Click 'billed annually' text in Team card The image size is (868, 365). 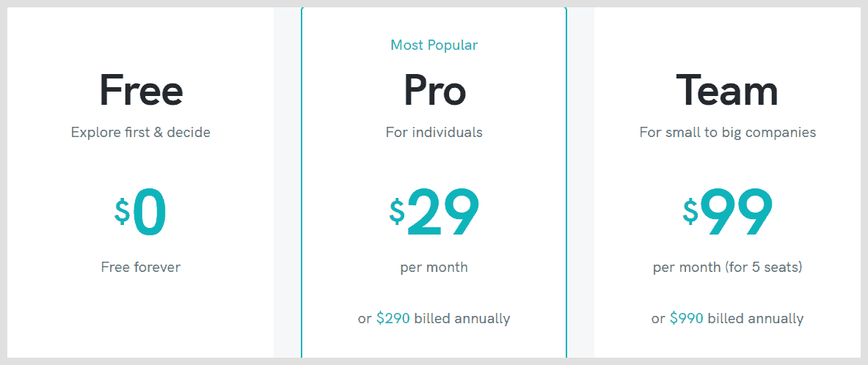756,319
